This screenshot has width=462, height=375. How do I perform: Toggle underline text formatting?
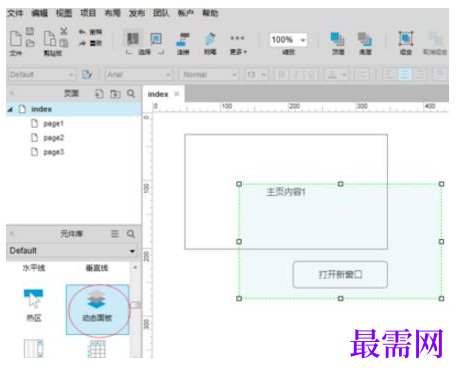click(x=311, y=74)
